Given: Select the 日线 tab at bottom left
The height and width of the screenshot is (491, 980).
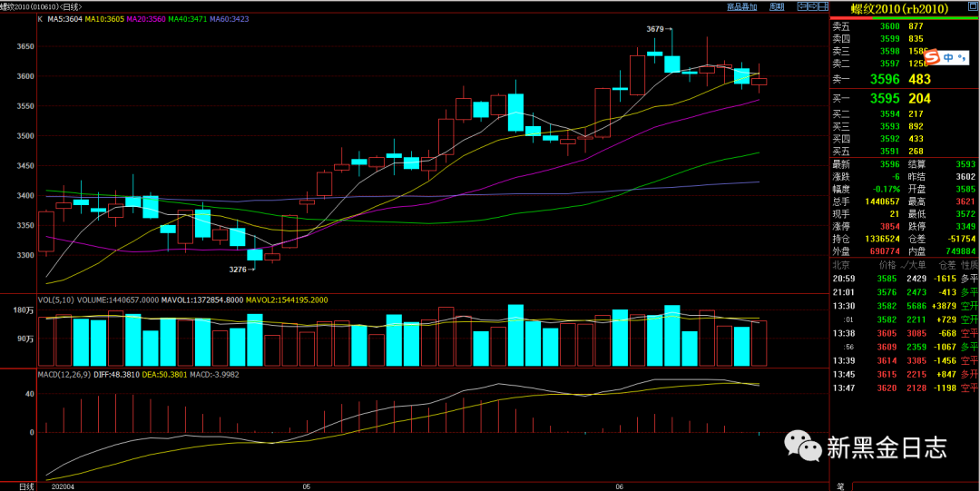Looking at the screenshot, I should (25, 486).
